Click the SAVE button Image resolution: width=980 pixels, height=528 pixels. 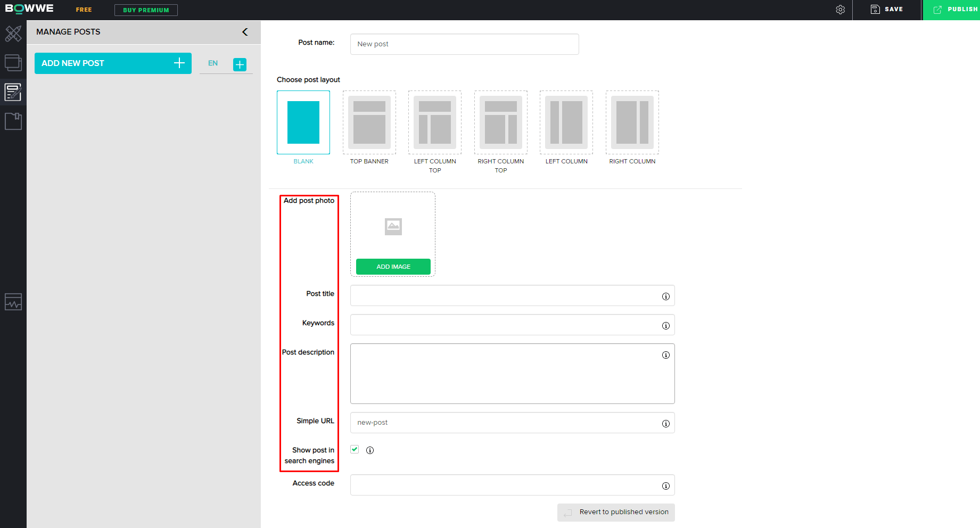[x=887, y=10]
